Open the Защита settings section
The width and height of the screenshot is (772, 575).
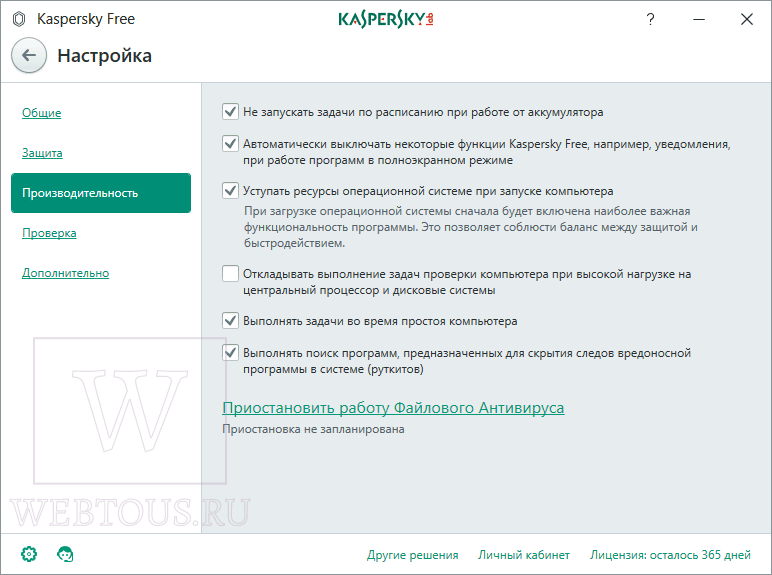tap(42, 153)
